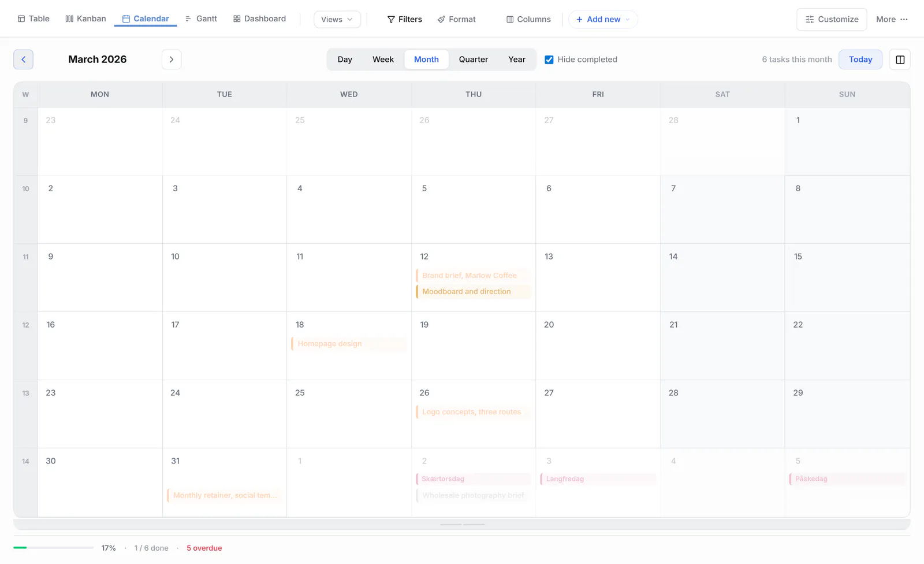Grab the bottom panel resize handle
The image size is (924, 564).
coord(462,525)
